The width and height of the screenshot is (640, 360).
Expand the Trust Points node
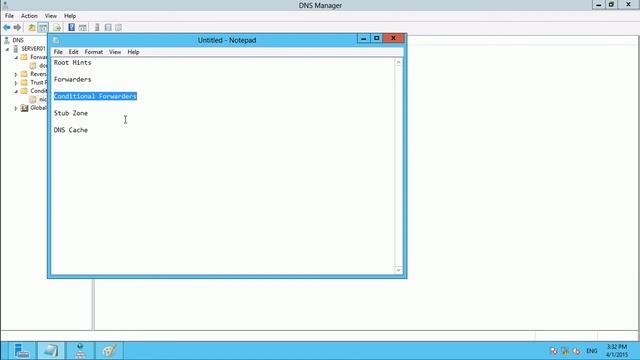16,83
